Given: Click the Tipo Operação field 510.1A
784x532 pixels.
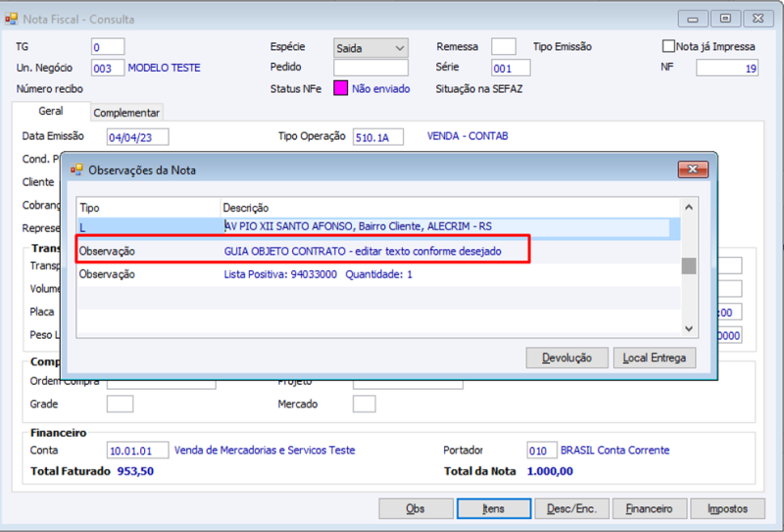Looking at the screenshot, I should pos(378,137).
